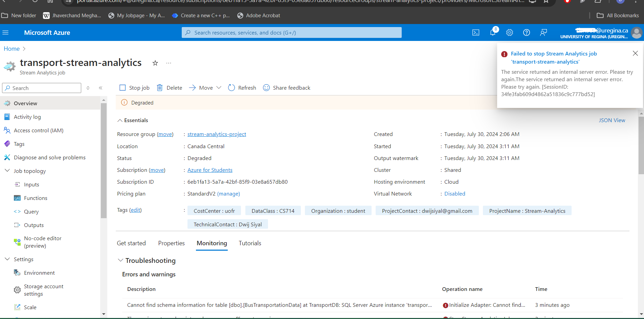Open the stream-analytics-project resource group link
644x319 pixels.
click(217, 134)
